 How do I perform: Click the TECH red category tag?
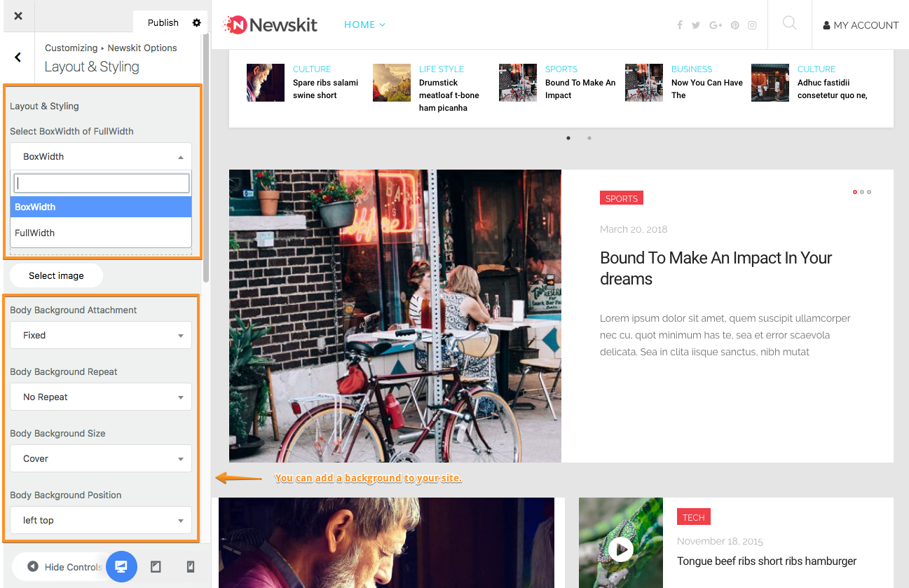click(694, 517)
